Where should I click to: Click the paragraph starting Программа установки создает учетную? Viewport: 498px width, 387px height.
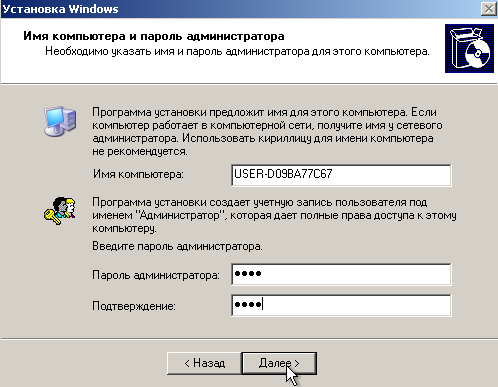pyautogui.click(x=274, y=215)
